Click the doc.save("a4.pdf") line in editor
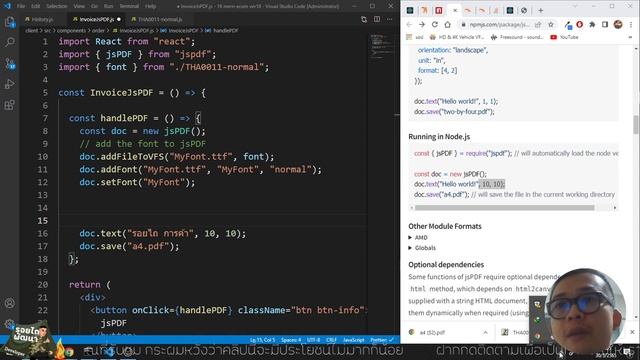640x360 pixels. tap(129, 247)
